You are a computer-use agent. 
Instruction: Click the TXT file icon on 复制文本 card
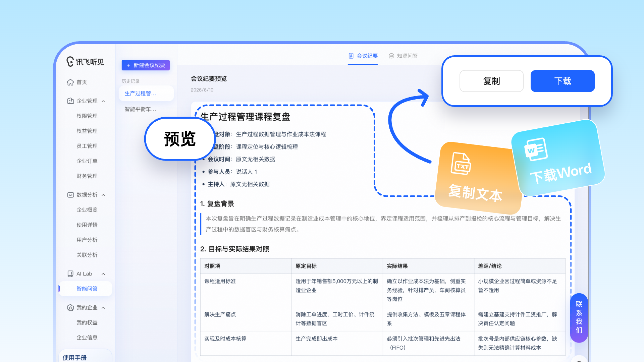tap(461, 164)
